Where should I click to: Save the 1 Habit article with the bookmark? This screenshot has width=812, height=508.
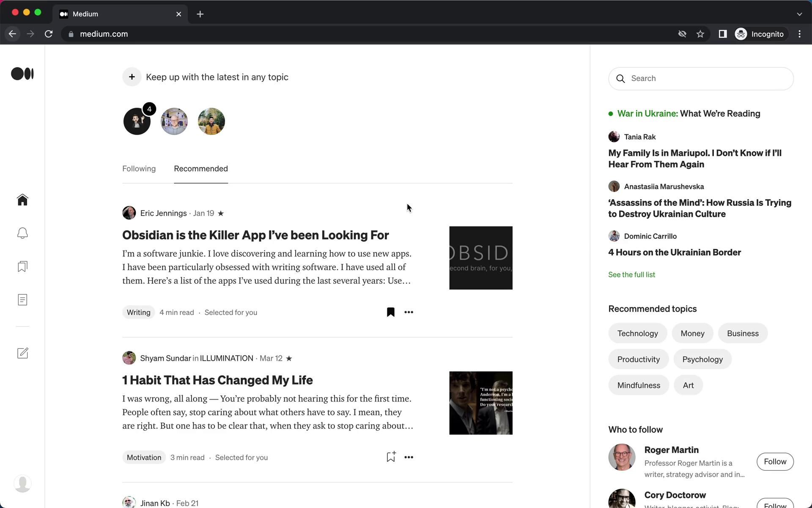tap(390, 457)
